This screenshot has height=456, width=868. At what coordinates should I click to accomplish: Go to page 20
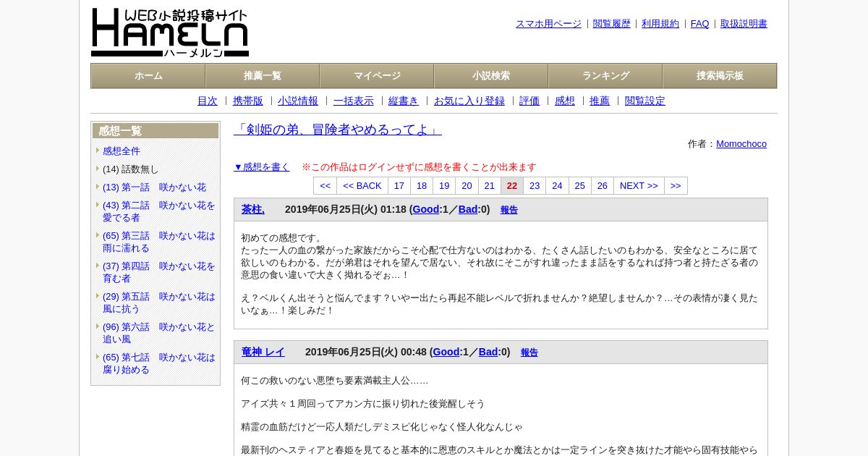coord(467,186)
